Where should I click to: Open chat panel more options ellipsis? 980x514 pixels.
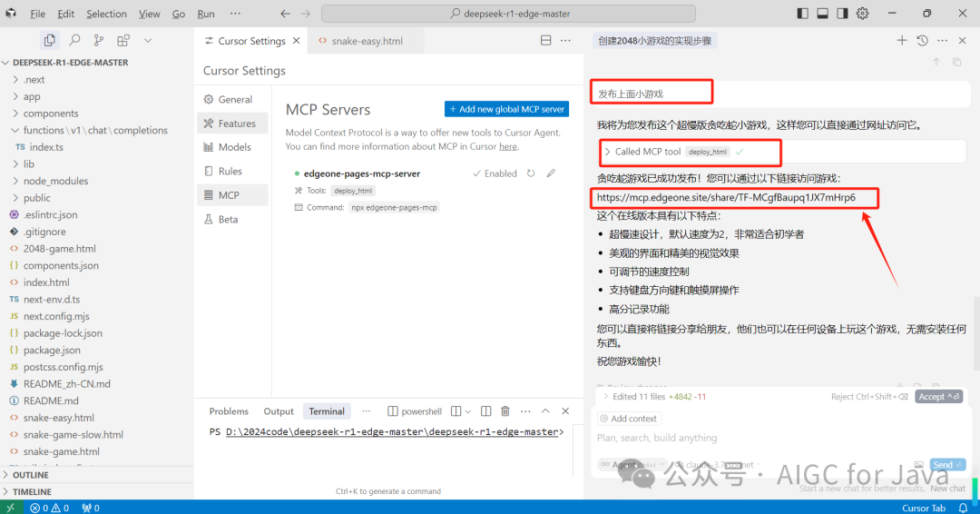pos(943,41)
